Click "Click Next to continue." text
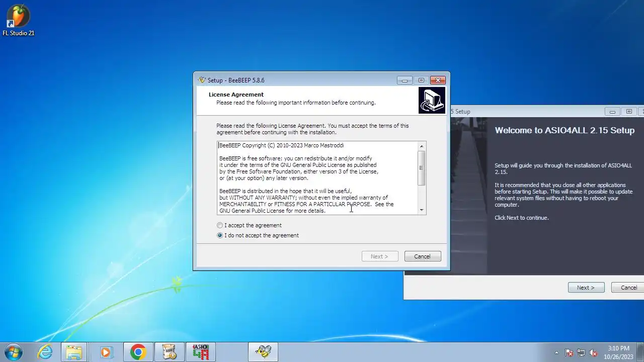 521,218
